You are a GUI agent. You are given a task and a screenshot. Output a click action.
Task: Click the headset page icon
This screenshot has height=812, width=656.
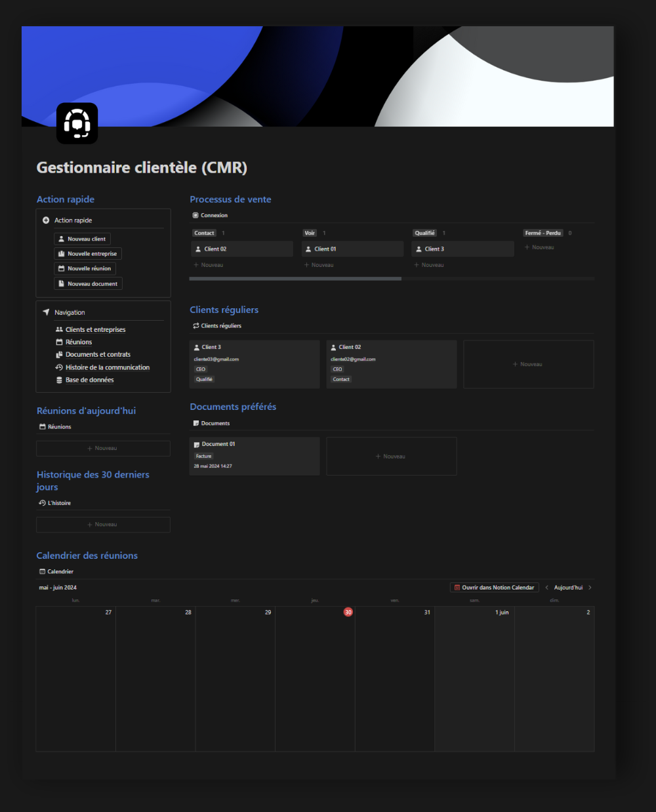[77, 123]
